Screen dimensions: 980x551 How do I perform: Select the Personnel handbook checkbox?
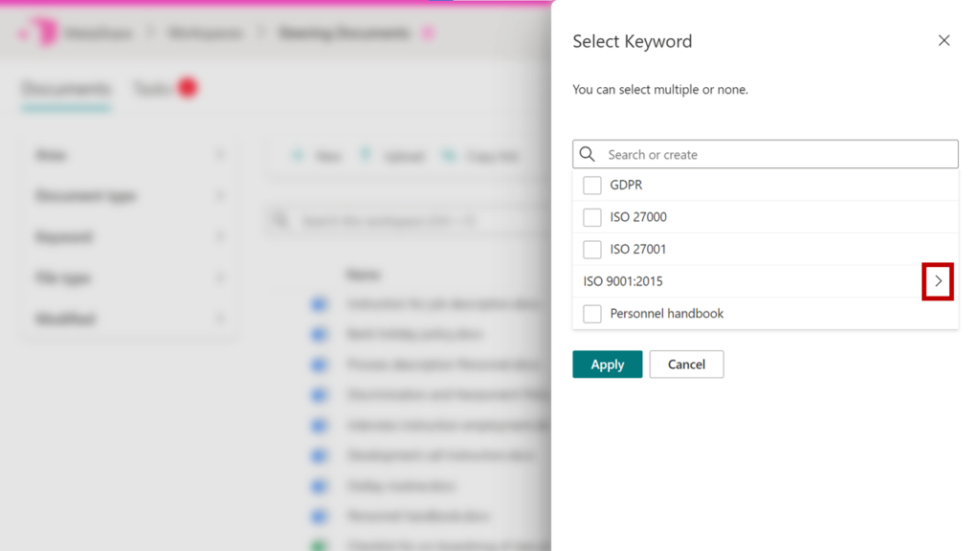coord(592,314)
